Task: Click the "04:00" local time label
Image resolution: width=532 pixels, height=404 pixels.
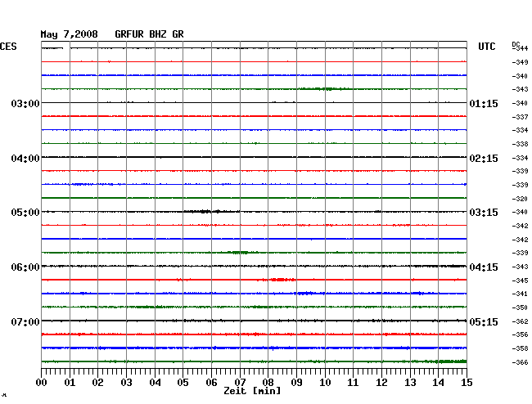Action: pos(25,159)
